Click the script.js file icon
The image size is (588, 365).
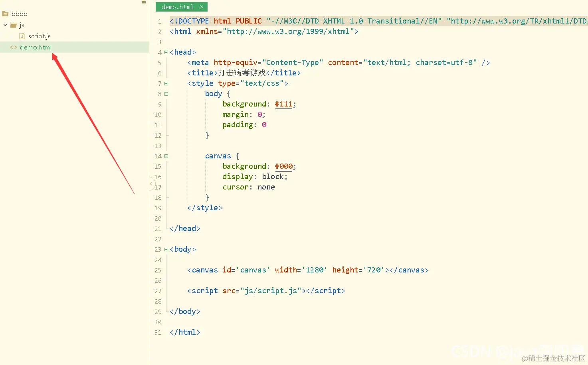point(22,36)
